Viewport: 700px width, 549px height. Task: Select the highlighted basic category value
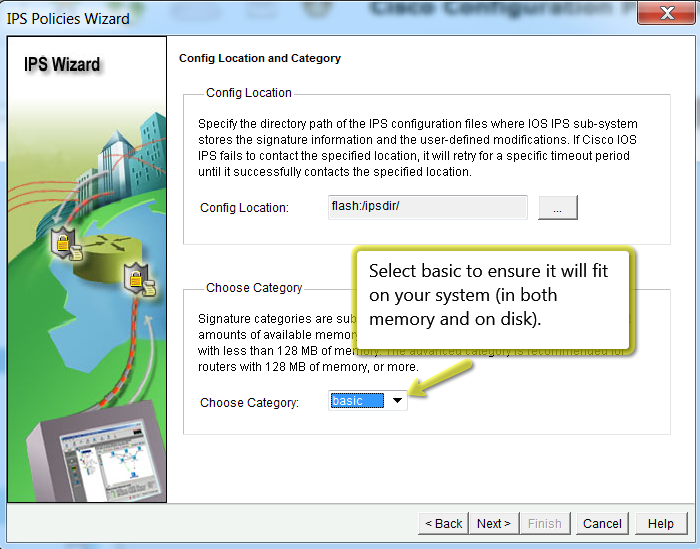click(356, 401)
